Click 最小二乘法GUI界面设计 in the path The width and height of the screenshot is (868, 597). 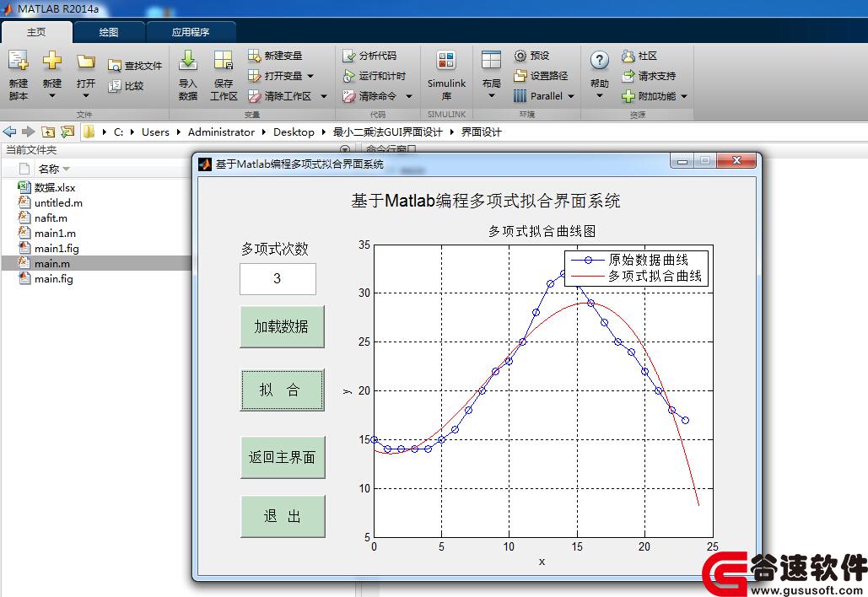tap(387, 132)
